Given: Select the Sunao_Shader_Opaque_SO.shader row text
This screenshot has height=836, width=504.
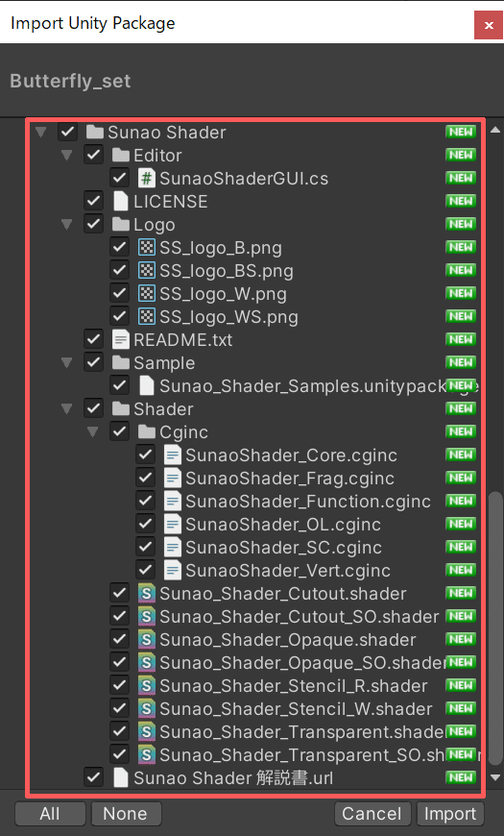Looking at the screenshot, I should pyautogui.click(x=302, y=662).
